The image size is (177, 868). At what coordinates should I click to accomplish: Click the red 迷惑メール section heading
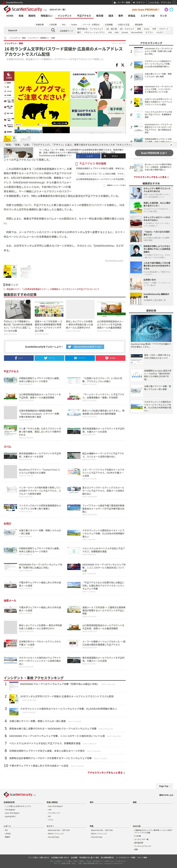click(10, 600)
